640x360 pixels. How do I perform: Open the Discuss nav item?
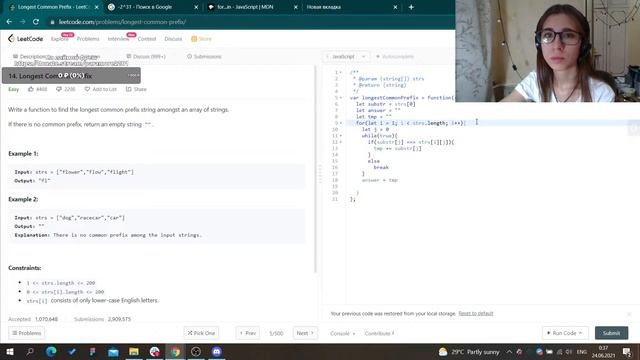click(173, 39)
